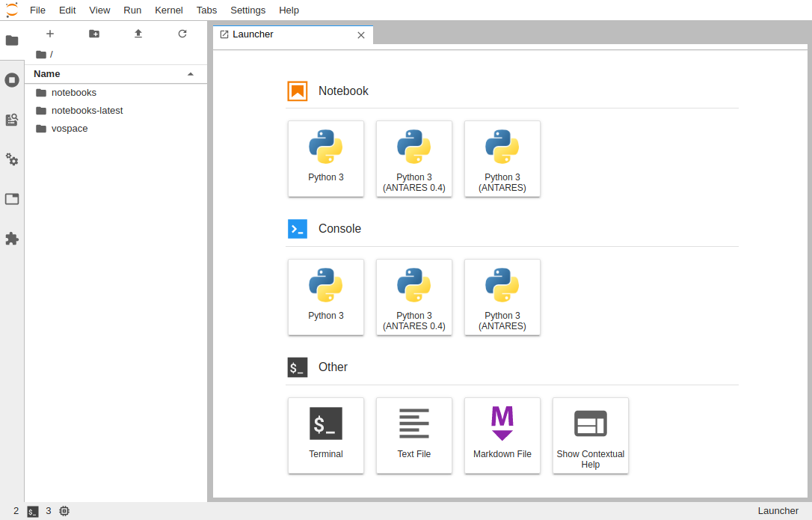The height and width of the screenshot is (520, 812).
Task: Open the Property Inspector gears sidebar
Action: [x=12, y=159]
